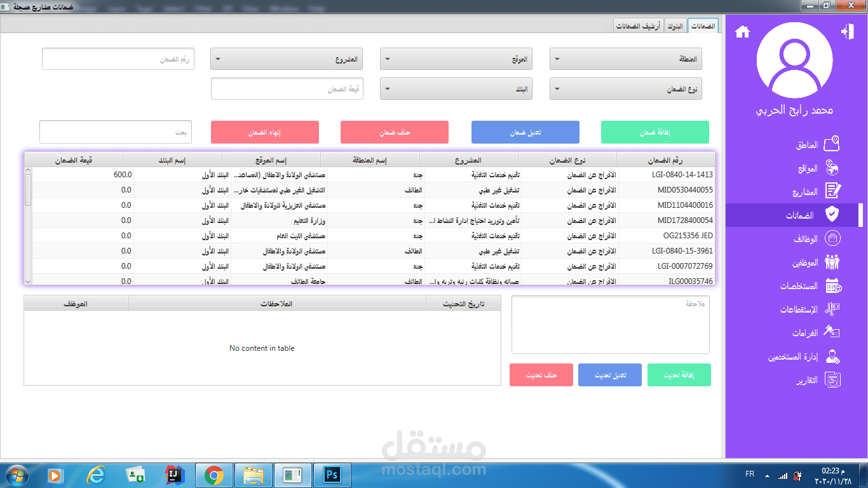The height and width of the screenshot is (488, 868).
Task: Sort by نوع الضمان column header
Action: click(x=567, y=159)
